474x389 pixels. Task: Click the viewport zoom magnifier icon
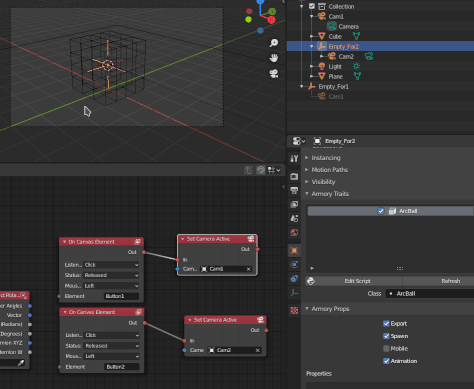click(274, 43)
